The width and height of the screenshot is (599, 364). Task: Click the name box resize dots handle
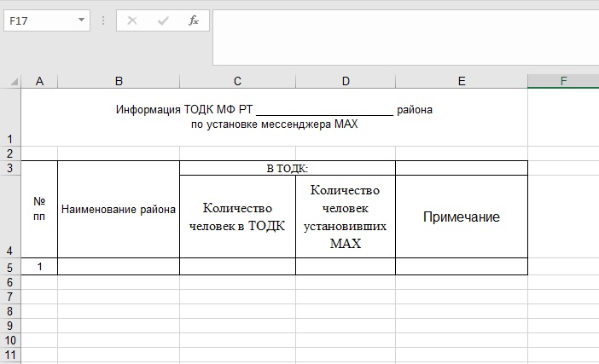click(103, 20)
